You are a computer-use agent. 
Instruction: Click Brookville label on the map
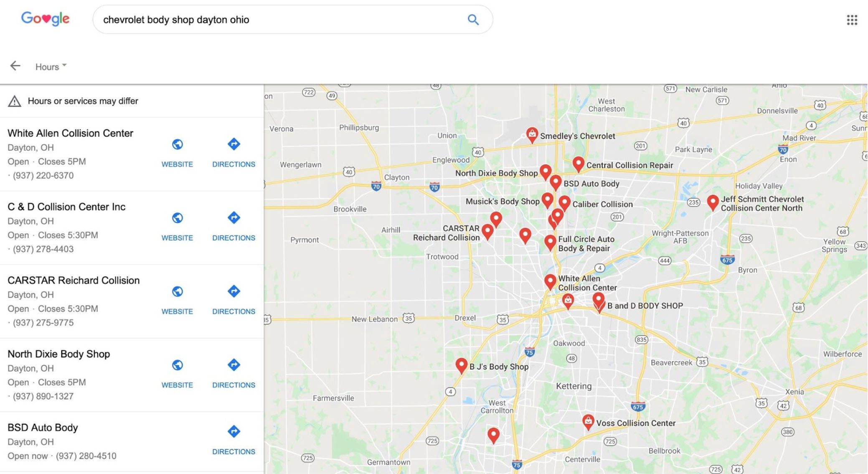pyautogui.click(x=350, y=209)
